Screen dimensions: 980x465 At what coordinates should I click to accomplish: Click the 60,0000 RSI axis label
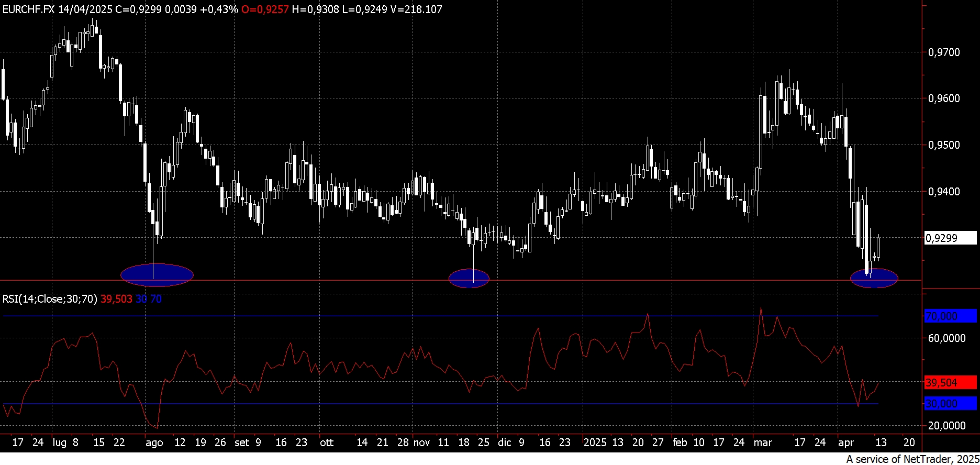tap(946, 338)
